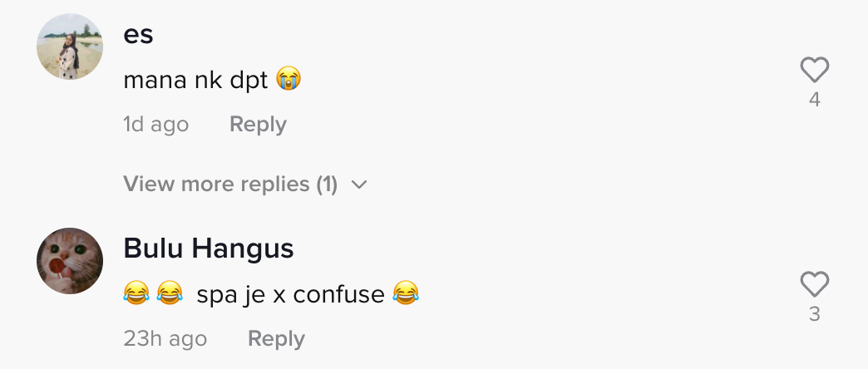Reply to the es comment
The width and height of the screenshot is (868, 369).
[258, 125]
